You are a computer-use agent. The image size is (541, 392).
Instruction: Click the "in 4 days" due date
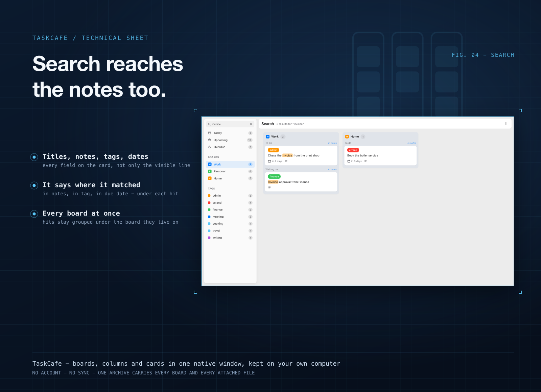[x=277, y=161]
